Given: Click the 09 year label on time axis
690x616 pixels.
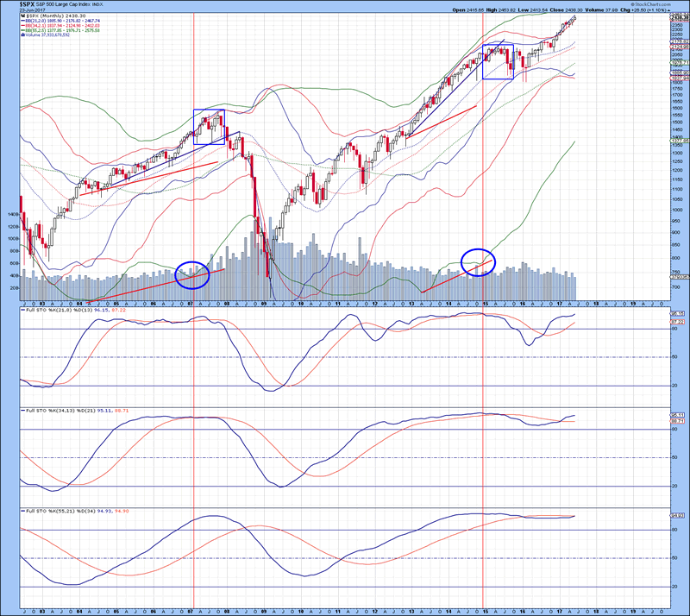Looking at the screenshot, I should 264,303.
